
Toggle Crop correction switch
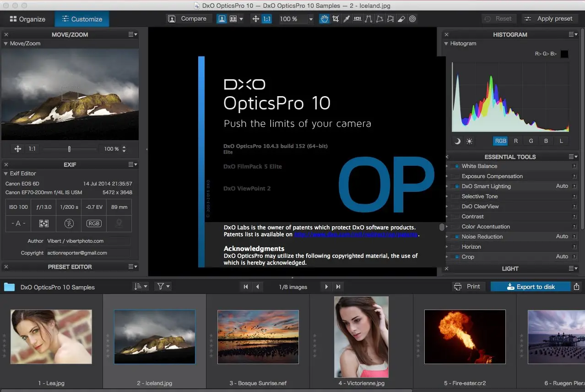point(455,257)
